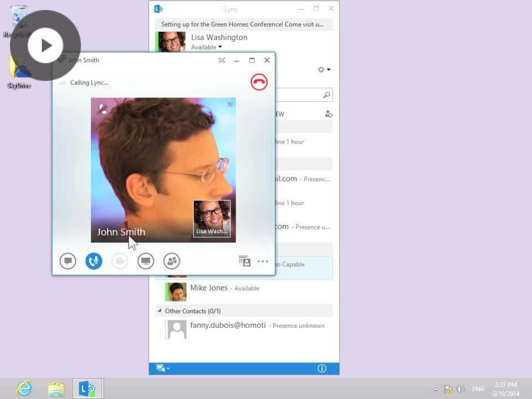Viewport: 532px width, 399px height.
Task: Minimize the John Smith call window
Action: [x=237, y=61]
